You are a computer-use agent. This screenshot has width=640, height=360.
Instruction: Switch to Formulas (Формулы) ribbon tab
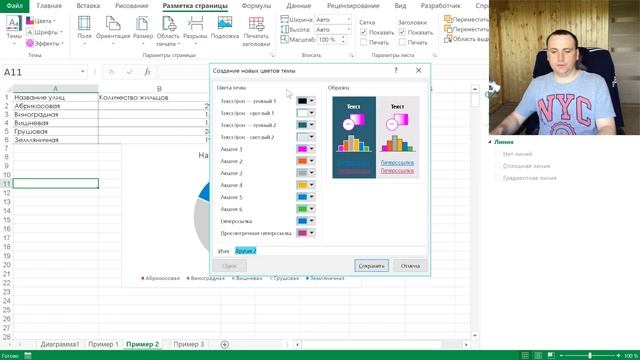[x=256, y=6]
